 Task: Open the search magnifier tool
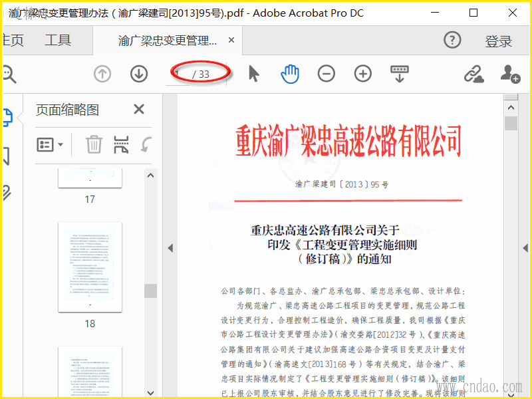pyautogui.click(x=9, y=74)
